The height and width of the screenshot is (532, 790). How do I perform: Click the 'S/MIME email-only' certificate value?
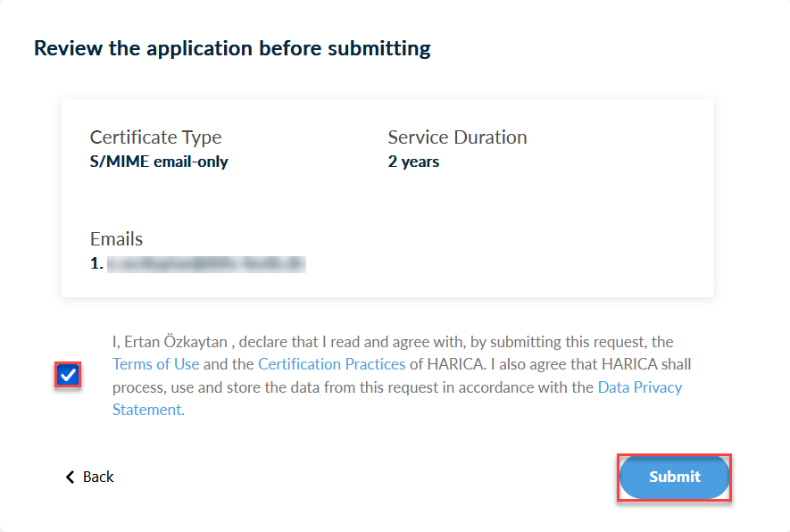click(x=159, y=162)
